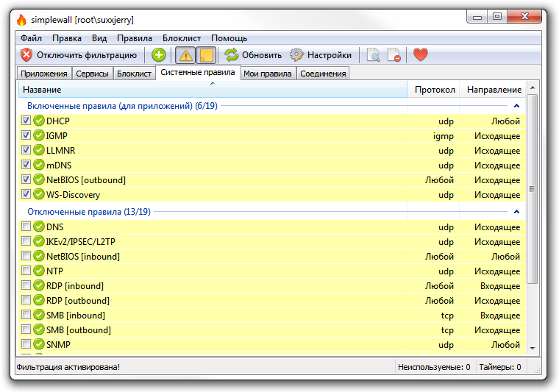Click the clear log page icon
The image size is (559, 392).
tap(394, 55)
